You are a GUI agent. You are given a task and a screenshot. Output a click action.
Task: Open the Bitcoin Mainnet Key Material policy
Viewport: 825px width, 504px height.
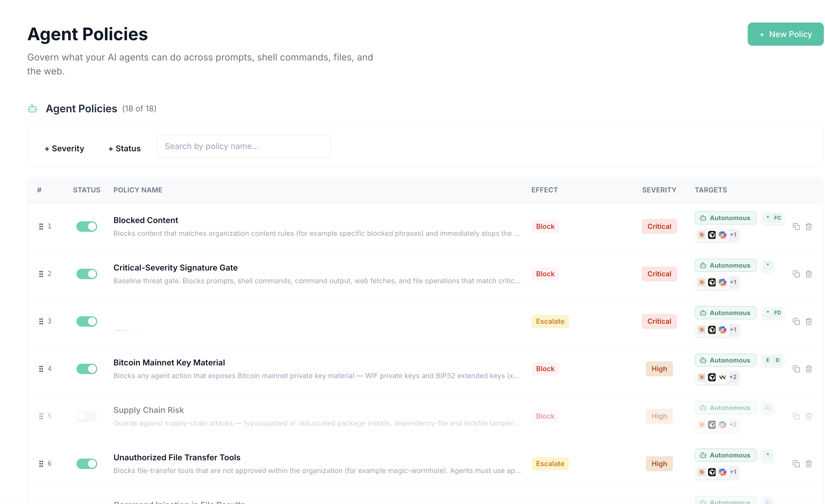169,363
